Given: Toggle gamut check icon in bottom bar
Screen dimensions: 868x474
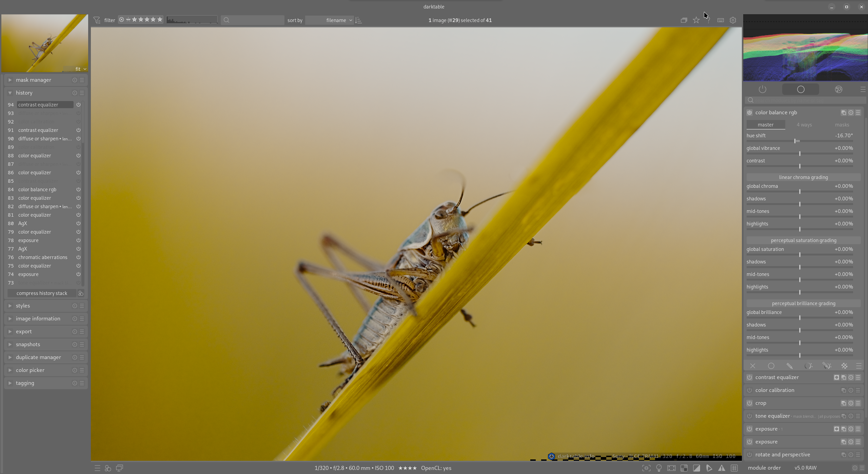Looking at the screenshot, I should point(709,468).
